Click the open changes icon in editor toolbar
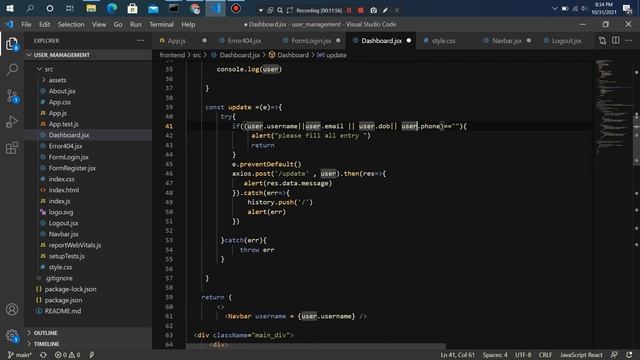The height and width of the screenshot is (360, 640). point(602,40)
